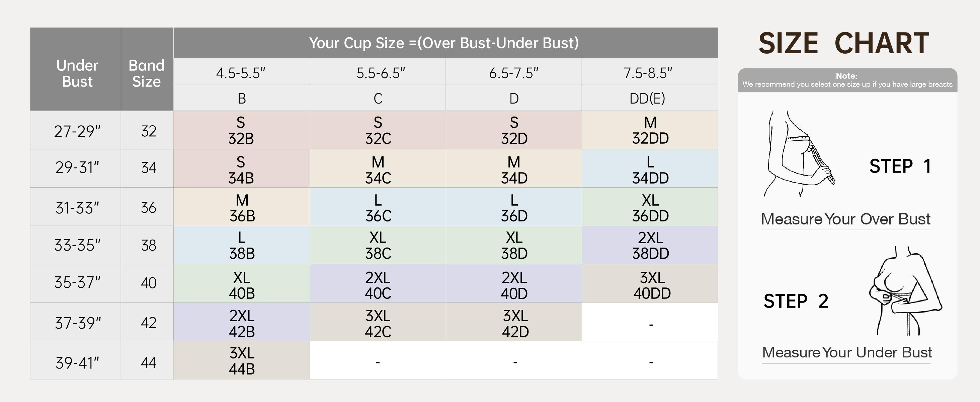Click the M 36B size cell
This screenshot has width=980, height=402.
242,207
